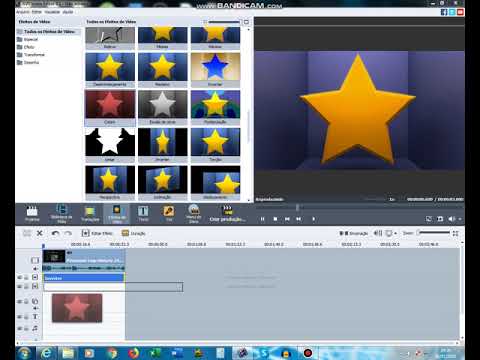This screenshot has width=480, height=360.
Task: Select the red star overlay on timeline
Action: [x=77, y=308]
